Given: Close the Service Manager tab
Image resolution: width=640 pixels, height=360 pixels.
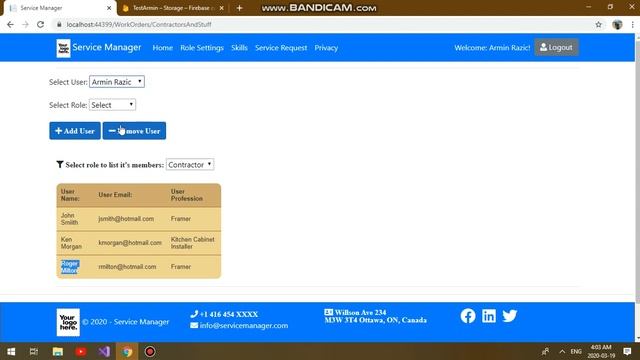Looking at the screenshot, I should (x=109, y=8).
